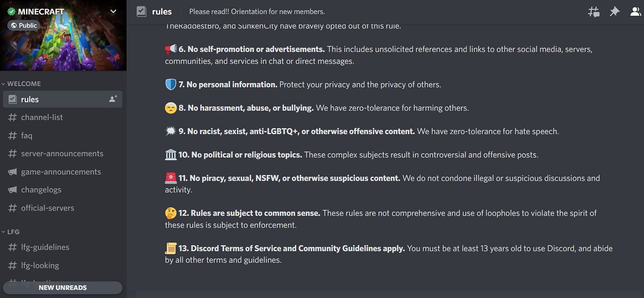Click the hashtag icon beside official-servers

point(13,208)
